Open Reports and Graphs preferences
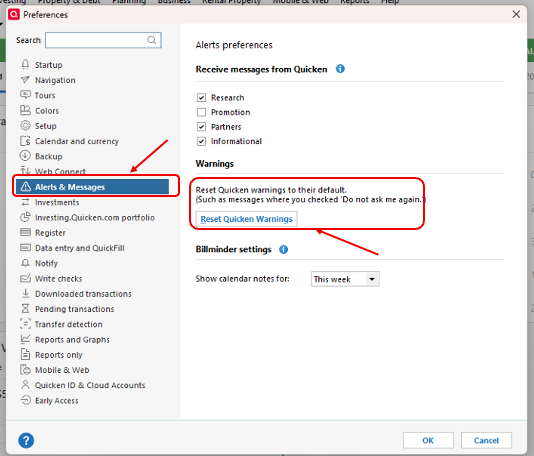Screen dimensions: 534x456 [72, 340]
